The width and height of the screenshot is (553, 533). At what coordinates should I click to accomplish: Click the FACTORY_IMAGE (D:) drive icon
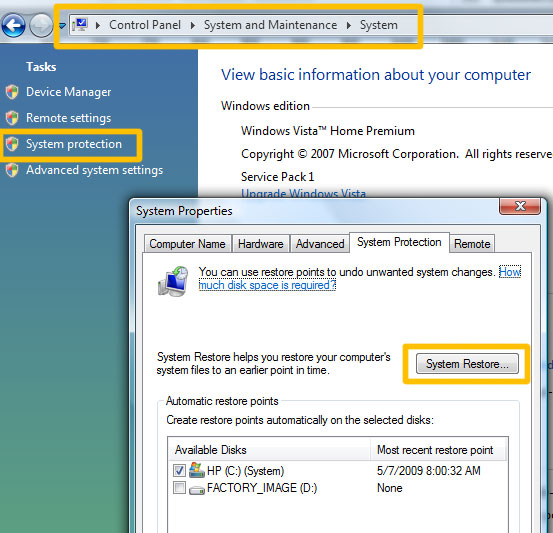pyautogui.click(x=196, y=490)
